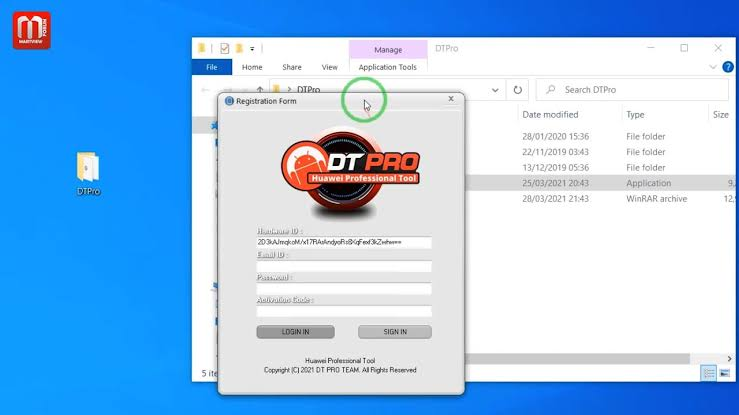Focus the Email ID input field
The image size is (739, 415).
pyautogui.click(x=344, y=266)
